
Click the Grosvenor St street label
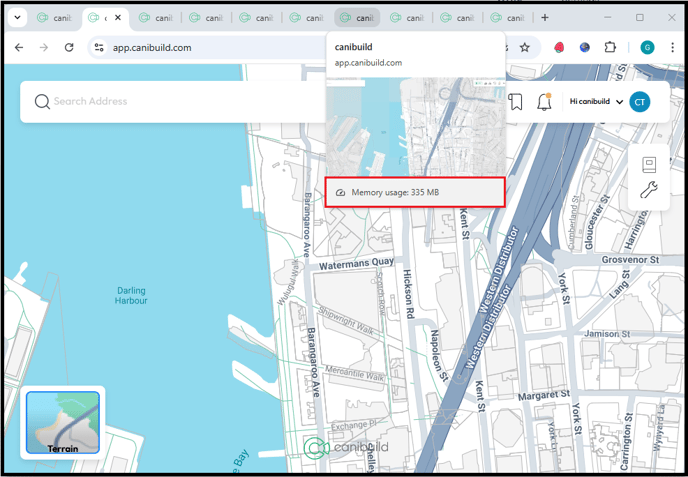(630, 260)
